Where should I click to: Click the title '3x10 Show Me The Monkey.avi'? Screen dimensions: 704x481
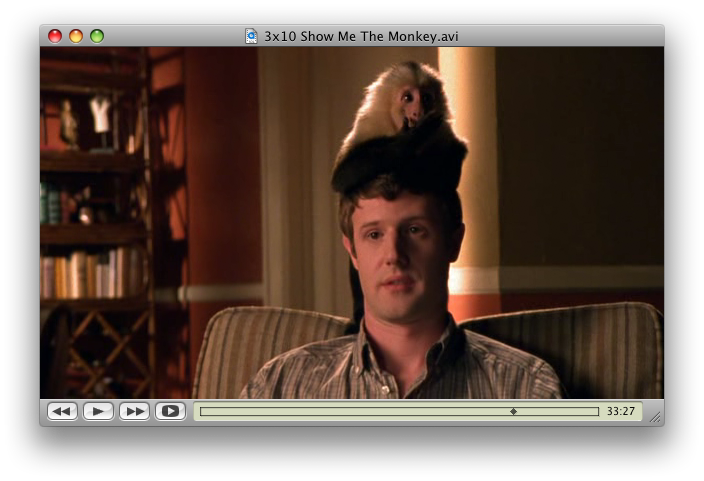[361, 36]
